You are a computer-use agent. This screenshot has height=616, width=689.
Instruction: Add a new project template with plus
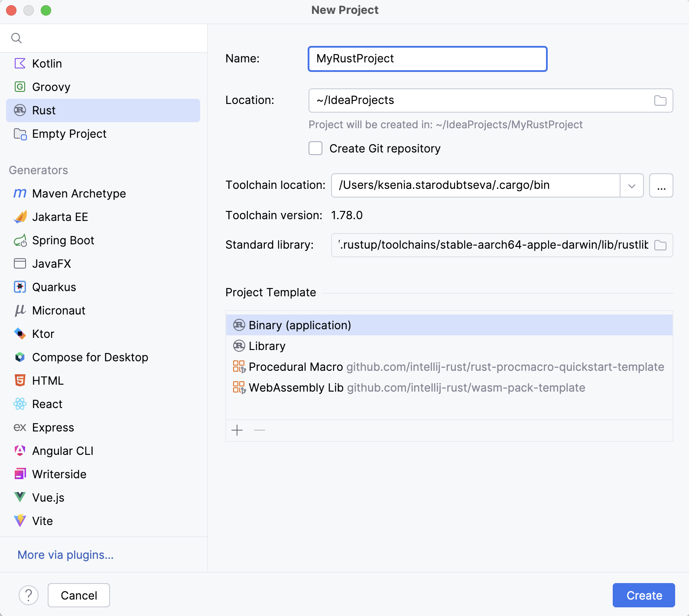(237, 430)
